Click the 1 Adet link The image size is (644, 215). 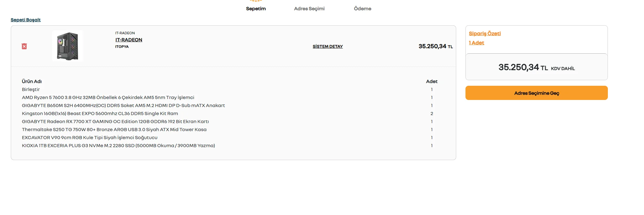[476, 43]
